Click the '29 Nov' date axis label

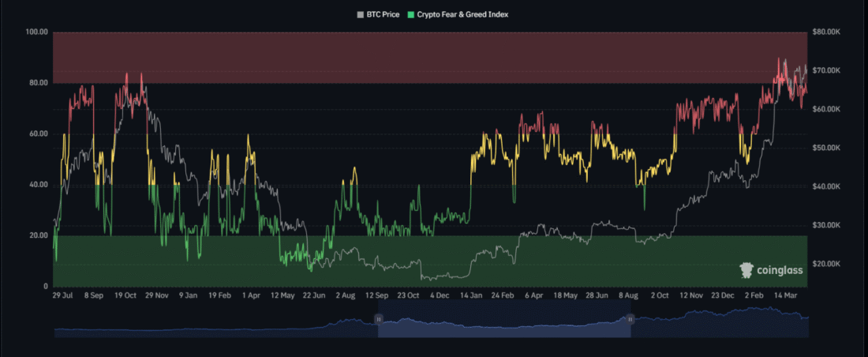click(157, 295)
